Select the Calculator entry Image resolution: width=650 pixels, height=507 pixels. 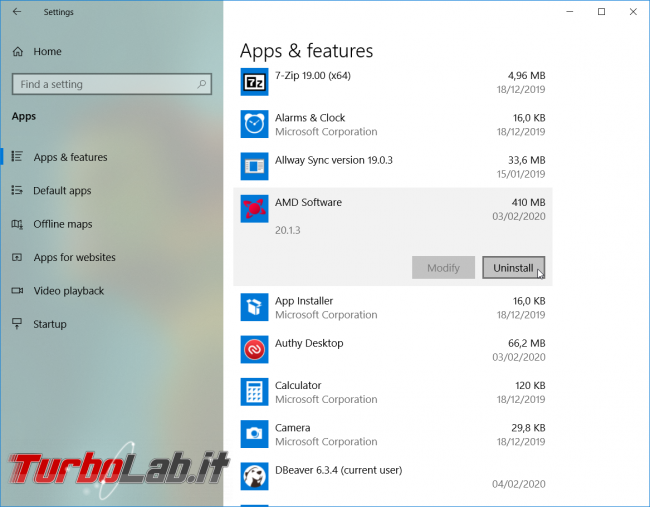click(393, 392)
